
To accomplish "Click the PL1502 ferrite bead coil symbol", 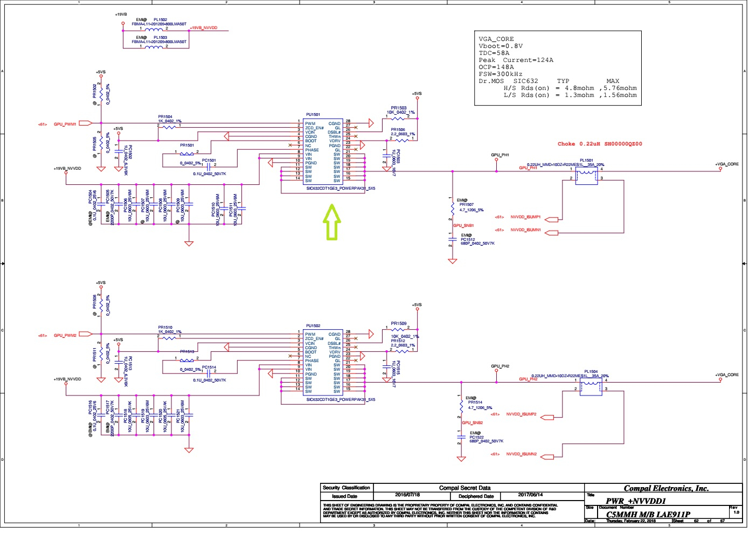I will [154, 29].
